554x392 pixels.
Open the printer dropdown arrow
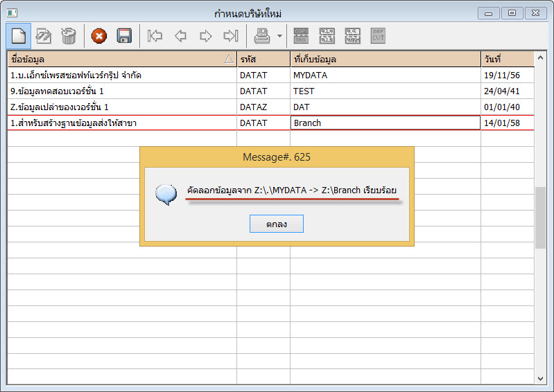[279, 35]
